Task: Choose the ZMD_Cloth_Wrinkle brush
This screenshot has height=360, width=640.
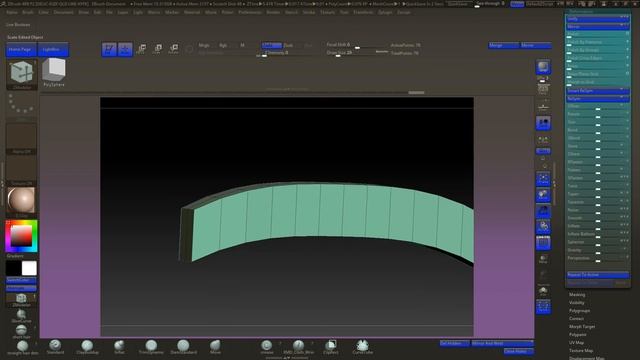Action: [x=298, y=347]
